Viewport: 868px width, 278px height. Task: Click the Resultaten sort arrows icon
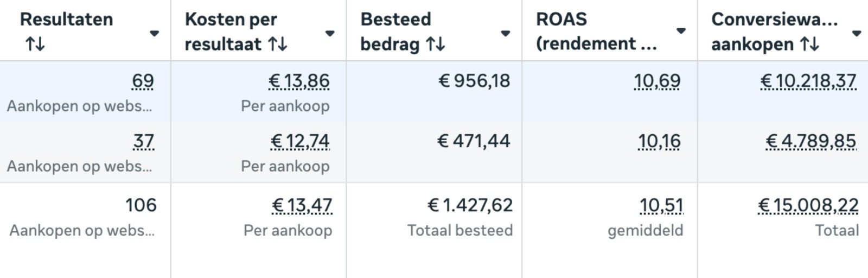35,44
